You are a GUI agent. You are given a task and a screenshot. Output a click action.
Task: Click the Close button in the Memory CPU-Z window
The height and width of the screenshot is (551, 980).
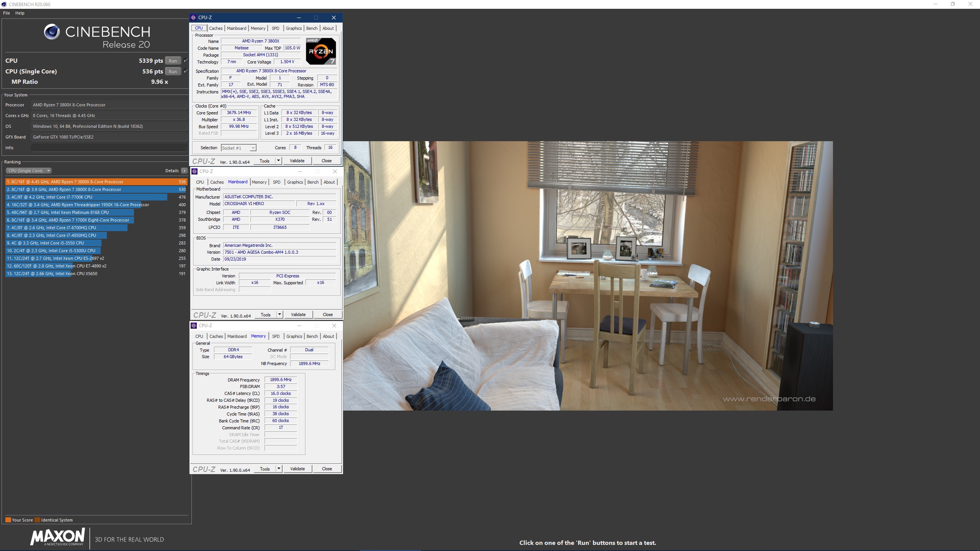pyautogui.click(x=327, y=469)
